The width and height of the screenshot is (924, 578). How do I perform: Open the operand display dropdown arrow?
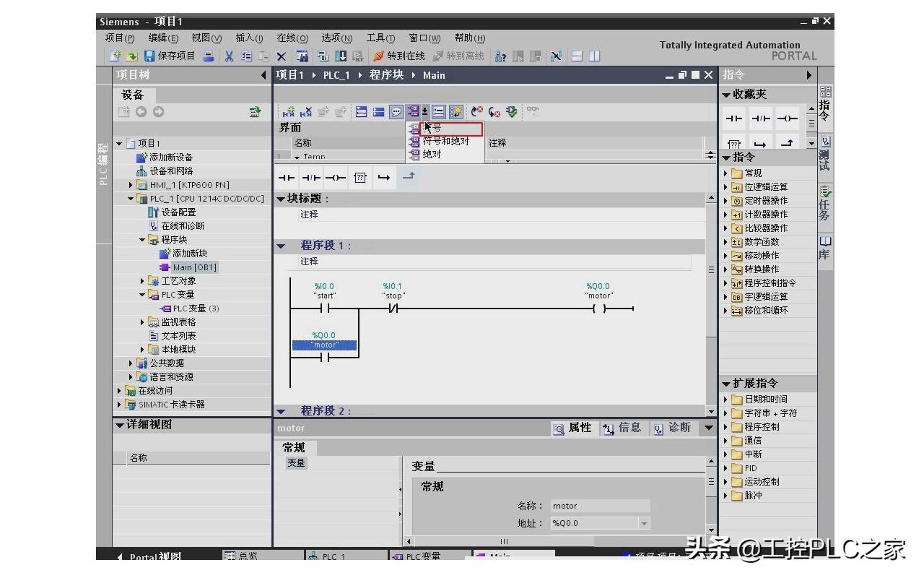click(x=425, y=112)
